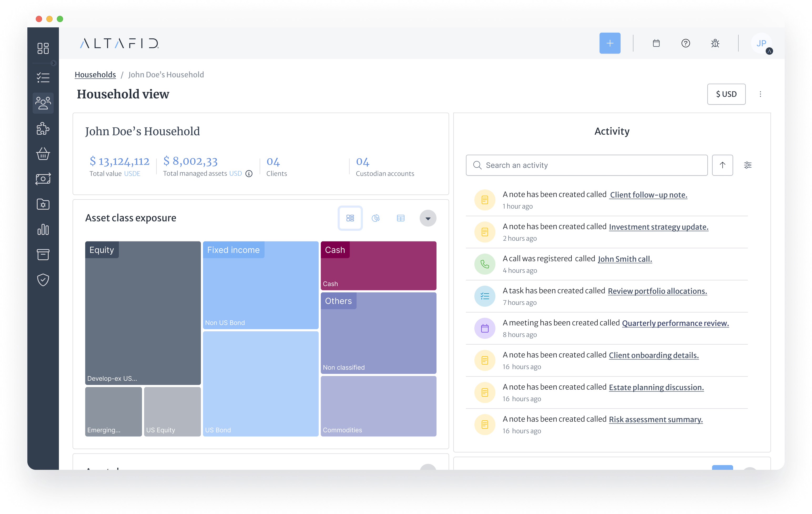This screenshot has height=514, width=812.
Task: Switch asset exposure to table view
Action: (x=400, y=218)
